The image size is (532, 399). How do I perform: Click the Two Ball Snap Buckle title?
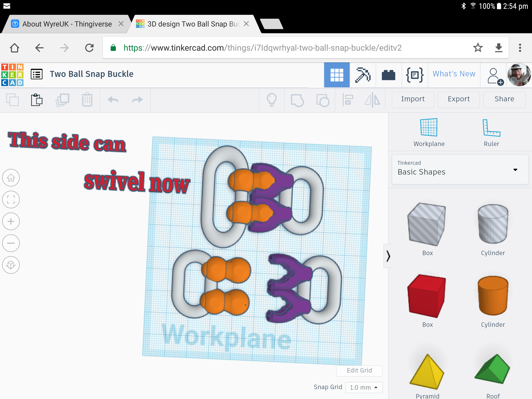pos(91,74)
